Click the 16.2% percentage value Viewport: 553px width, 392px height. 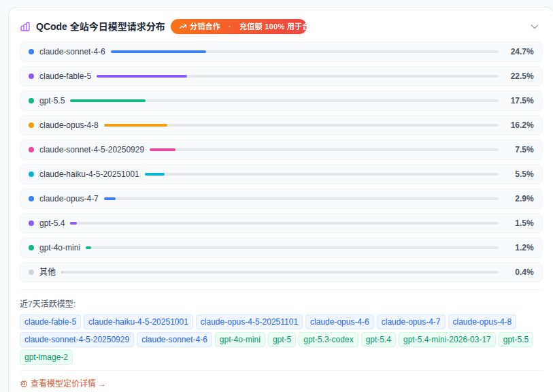522,125
